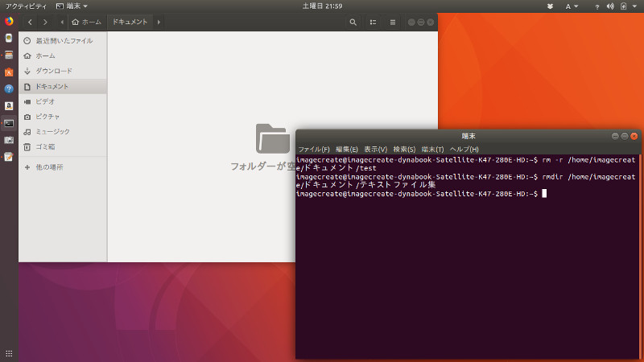Click the terminal prompt input area

pyautogui.click(x=544, y=193)
